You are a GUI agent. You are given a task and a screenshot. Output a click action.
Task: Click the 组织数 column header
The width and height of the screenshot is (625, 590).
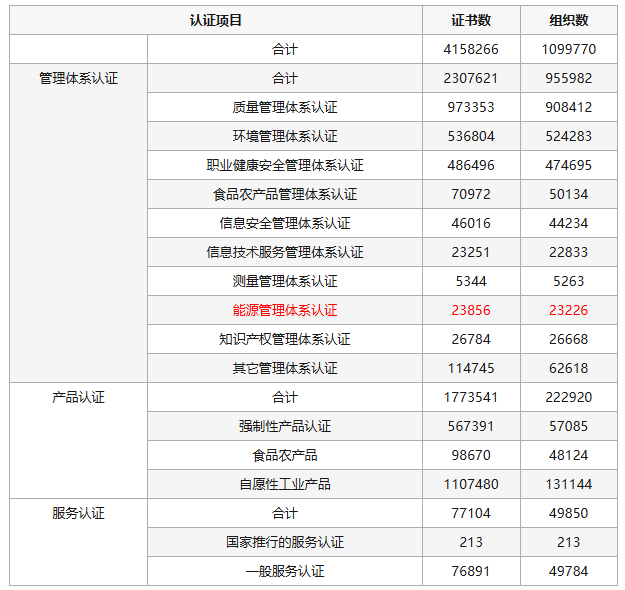pos(568,20)
